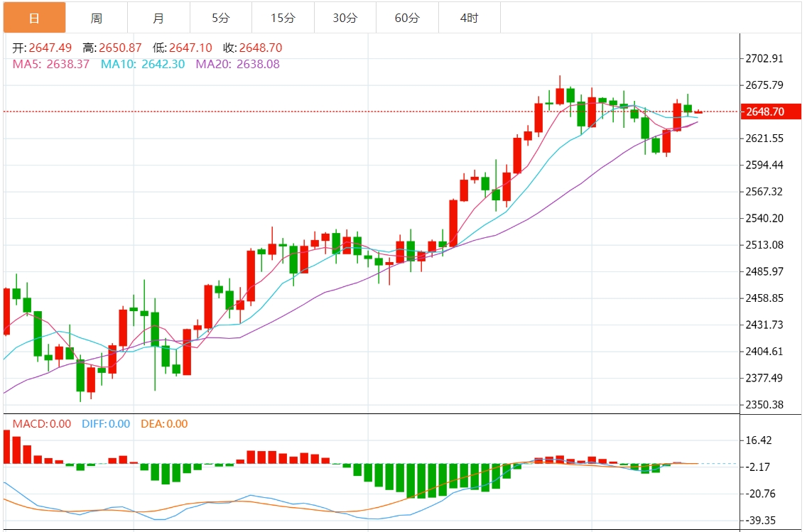
Task: Click the highest-peak red candlestick
Action: coord(560,96)
